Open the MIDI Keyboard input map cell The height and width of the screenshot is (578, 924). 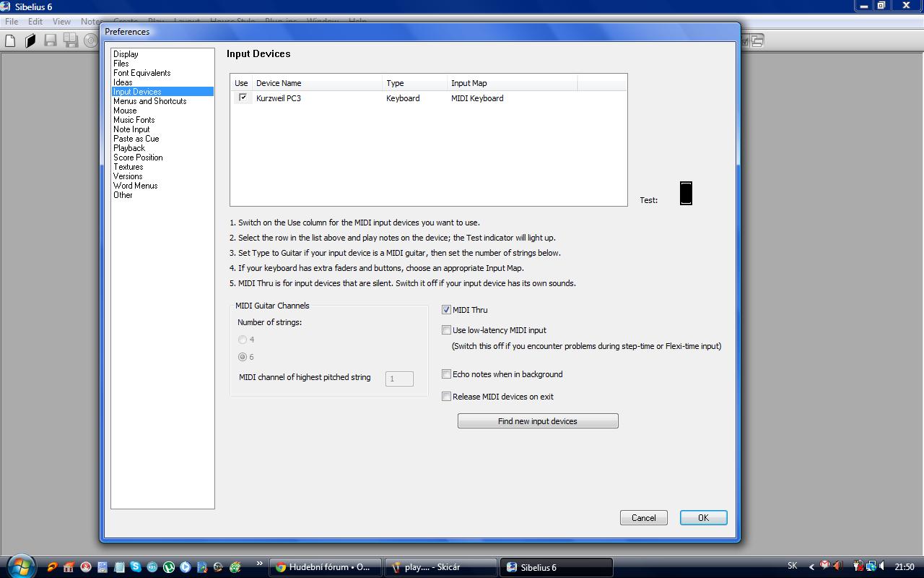[x=477, y=98]
